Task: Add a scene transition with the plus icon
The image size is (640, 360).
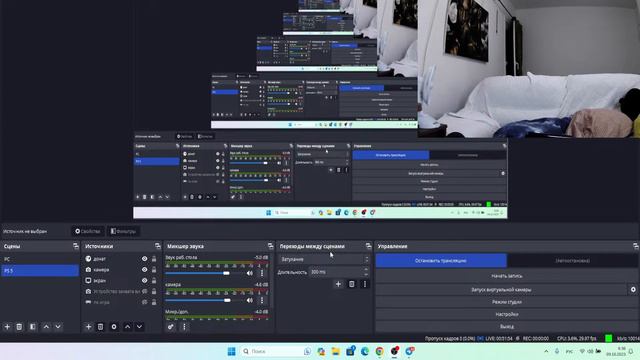Action: point(338,284)
